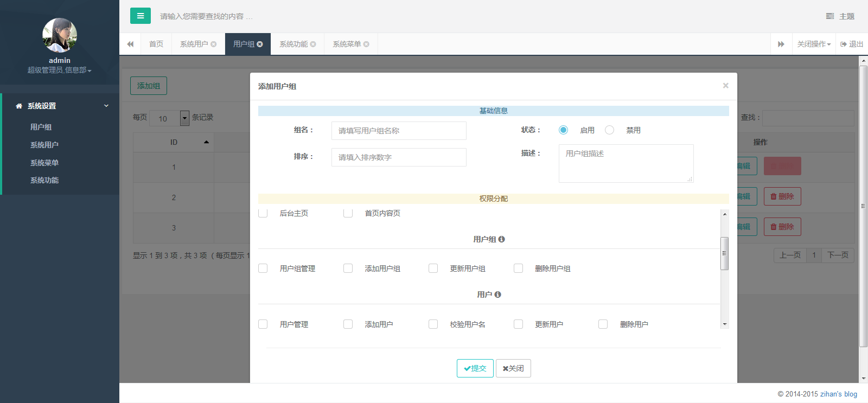The height and width of the screenshot is (403, 868).
Task: Click the 组名 group name input field
Action: point(399,131)
